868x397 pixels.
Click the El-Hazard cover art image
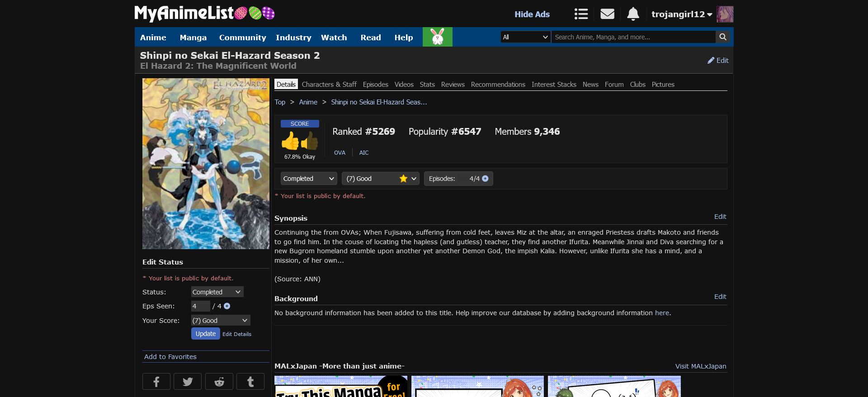(206, 164)
